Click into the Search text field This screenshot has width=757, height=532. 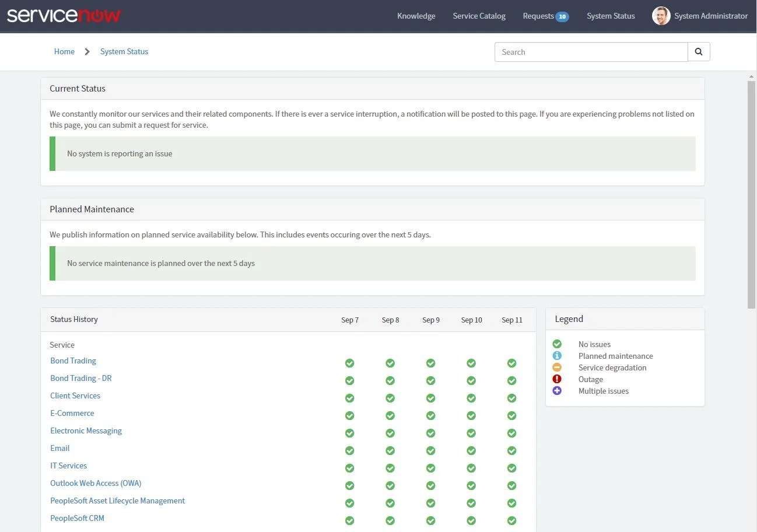591,52
